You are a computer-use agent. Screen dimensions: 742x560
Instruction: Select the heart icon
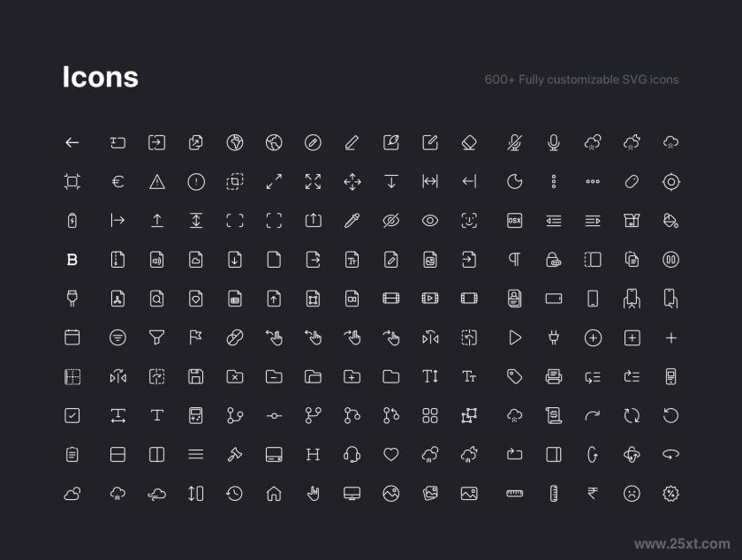click(390, 454)
